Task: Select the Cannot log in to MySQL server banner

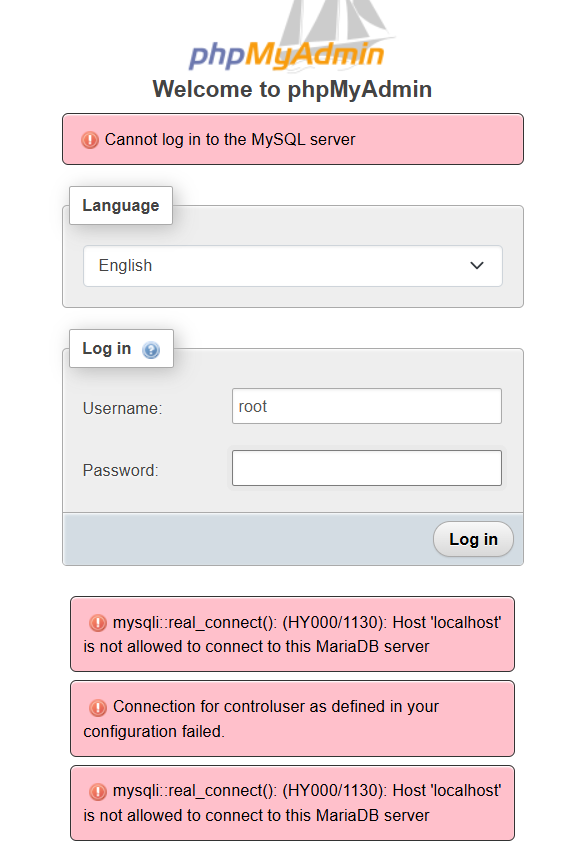Action: click(x=293, y=139)
